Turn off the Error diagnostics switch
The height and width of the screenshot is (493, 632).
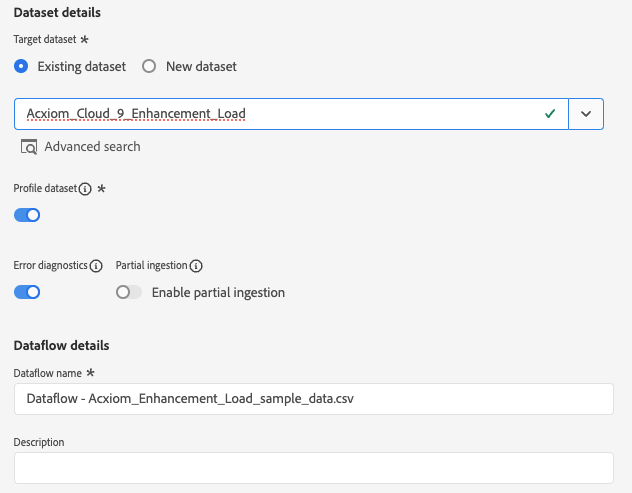(x=28, y=292)
